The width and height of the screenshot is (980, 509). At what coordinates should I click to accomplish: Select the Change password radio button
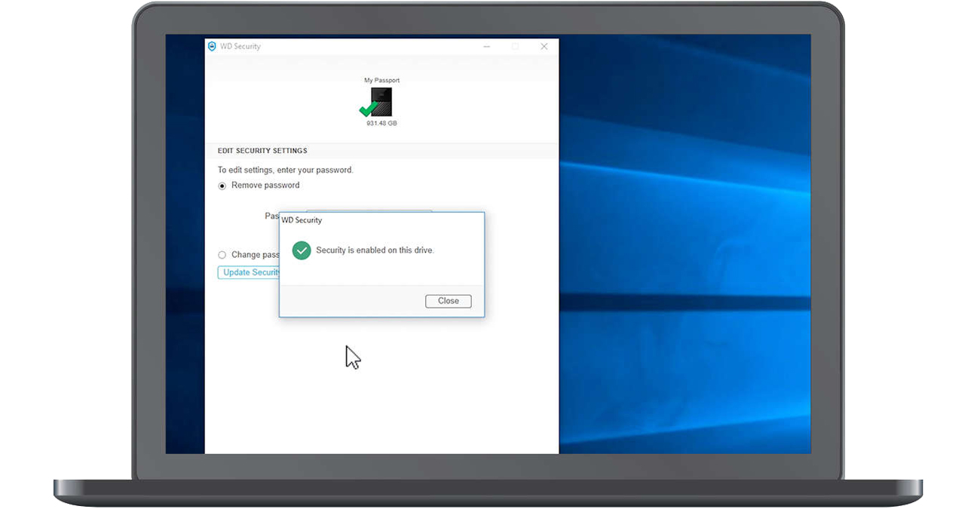tap(222, 255)
